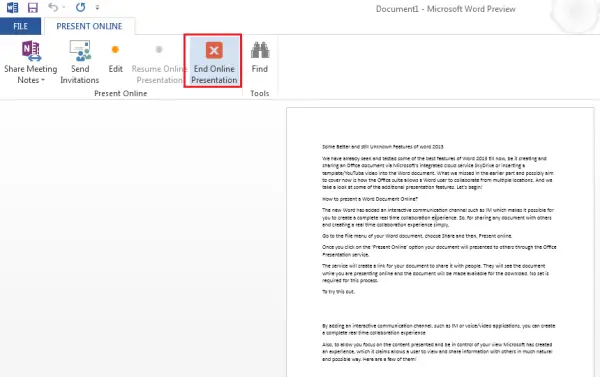Click the Word application logo icon

(12, 8)
